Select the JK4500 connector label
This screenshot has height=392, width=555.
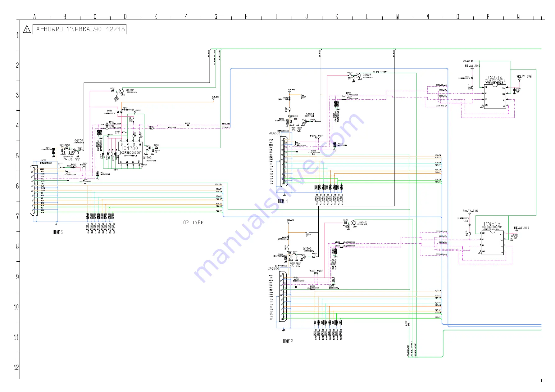pos(274,269)
